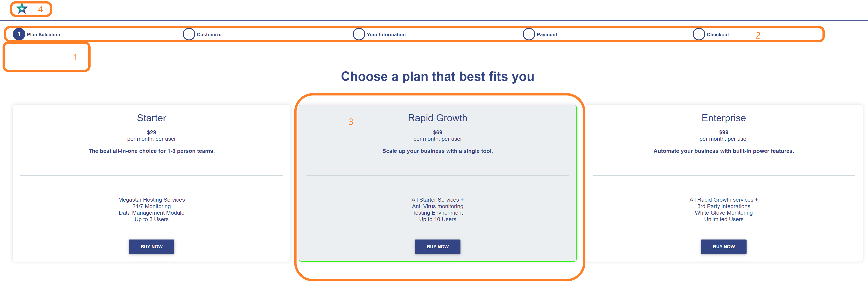The image size is (868, 292).
Task: Click the Checkout step circle
Action: point(699,34)
